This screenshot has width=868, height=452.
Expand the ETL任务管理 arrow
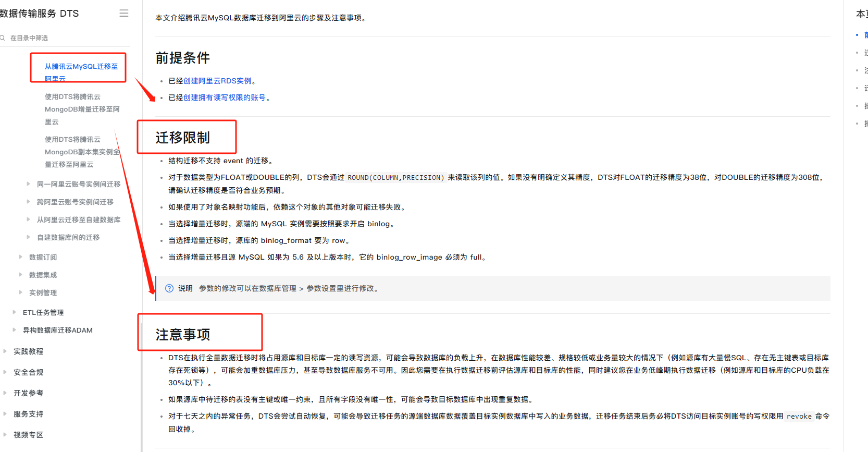[x=15, y=312]
